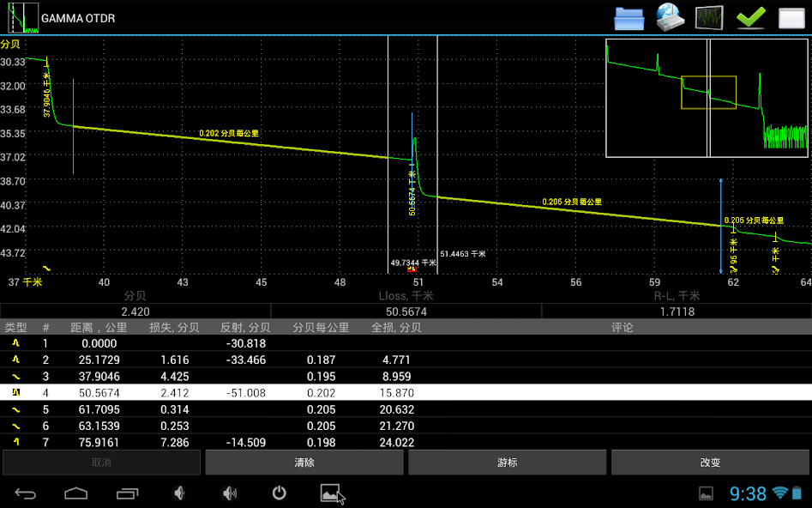Tap the splice loss icon beside event 6

click(x=15, y=426)
